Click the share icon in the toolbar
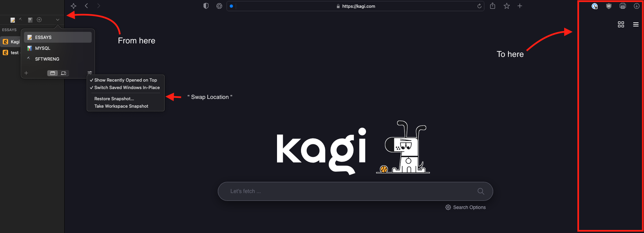This screenshot has height=233, width=644. pyautogui.click(x=492, y=6)
